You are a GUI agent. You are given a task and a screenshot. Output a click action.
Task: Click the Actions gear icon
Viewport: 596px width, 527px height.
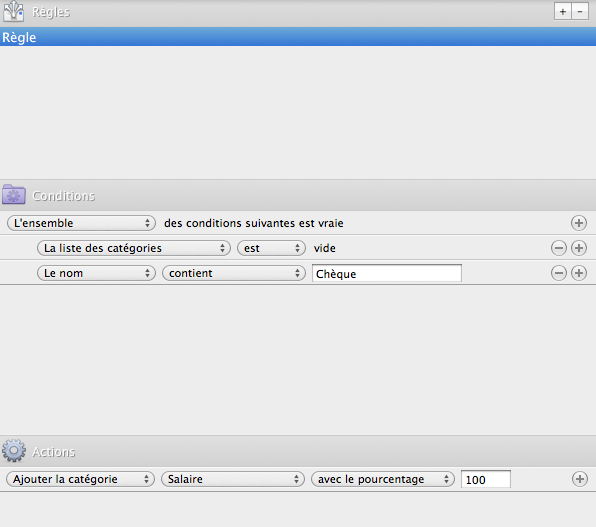point(14,451)
